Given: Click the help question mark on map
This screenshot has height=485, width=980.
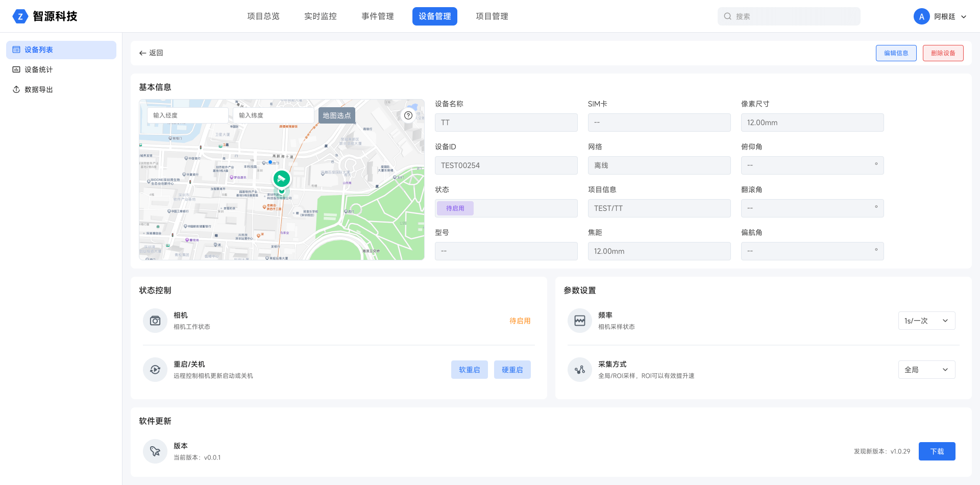Looking at the screenshot, I should (x=408, y=115).
